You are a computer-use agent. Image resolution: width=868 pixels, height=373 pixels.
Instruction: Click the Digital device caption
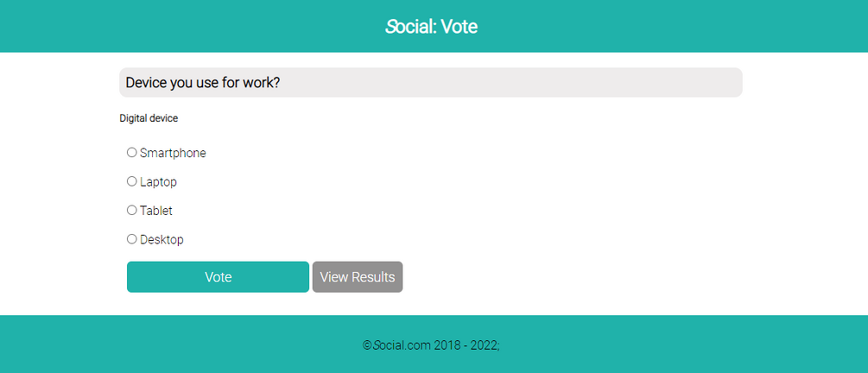pos(149,118)
